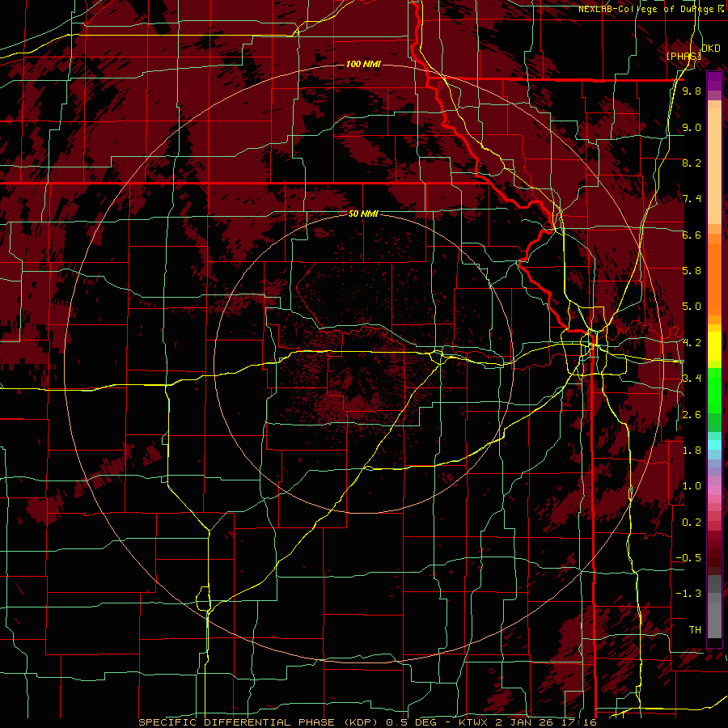
Task: Click the 9.8 value on the color scale
Action: (x=692, y=91)
